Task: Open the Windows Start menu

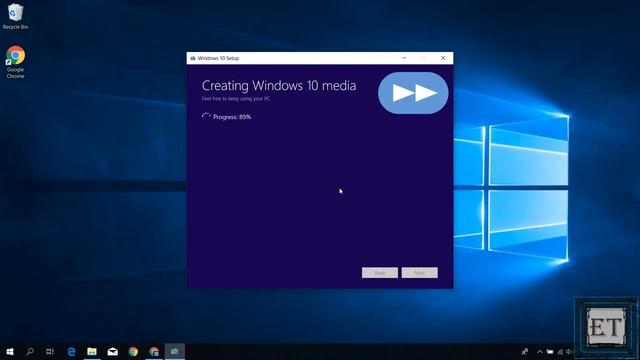Action: 10,351
